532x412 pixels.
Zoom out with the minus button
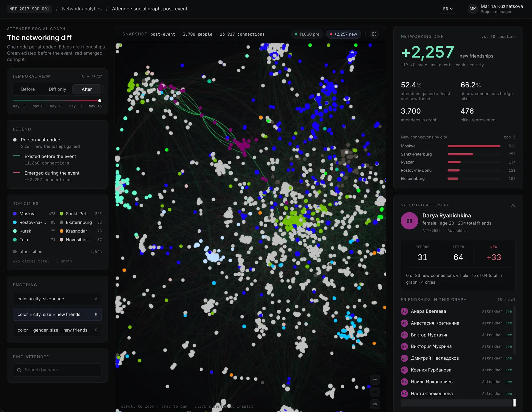pos(375,392)
